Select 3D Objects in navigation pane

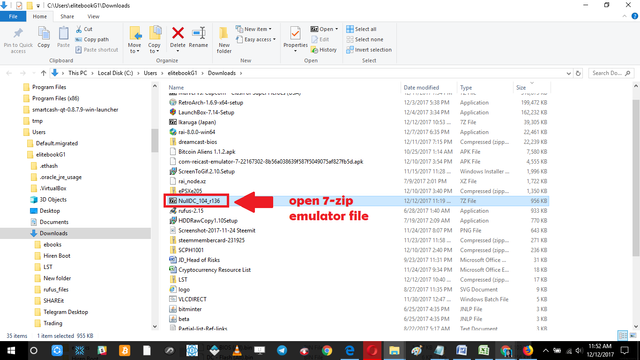point(53,200)
